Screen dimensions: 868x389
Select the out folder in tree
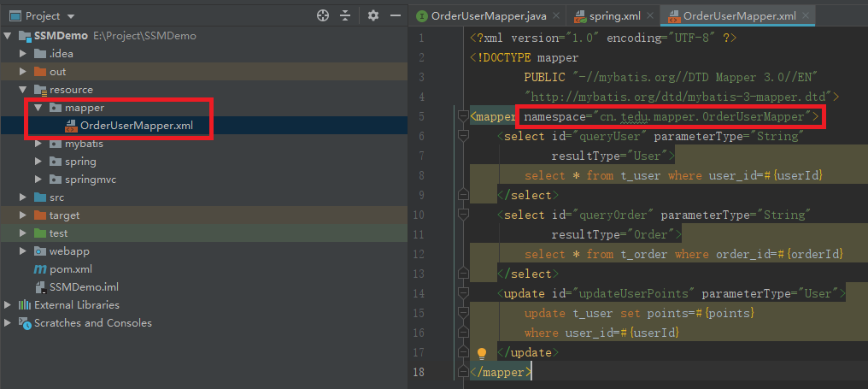[x=57, y=72]
